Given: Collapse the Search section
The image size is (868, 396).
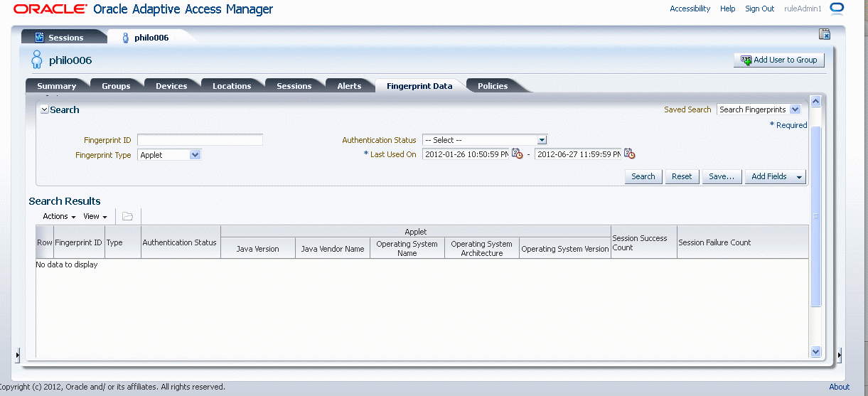Looking at the screenshot, I should pyautogui.click(x=44, y=110).
